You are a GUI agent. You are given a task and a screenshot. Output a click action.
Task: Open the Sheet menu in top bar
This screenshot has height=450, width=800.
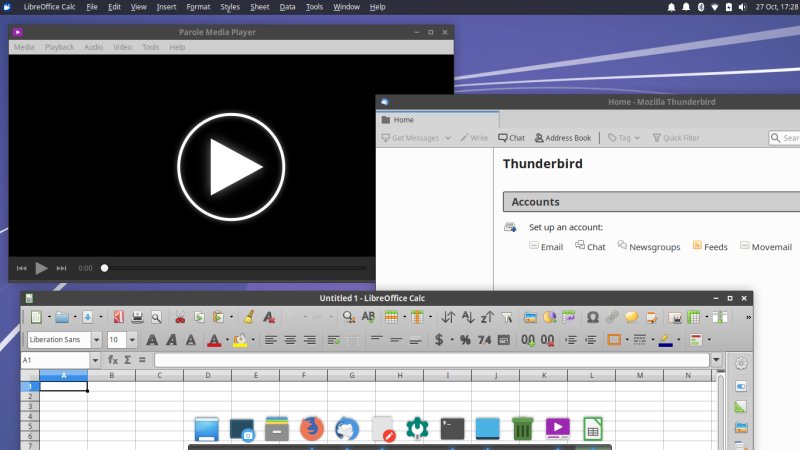tap(260, 7)
